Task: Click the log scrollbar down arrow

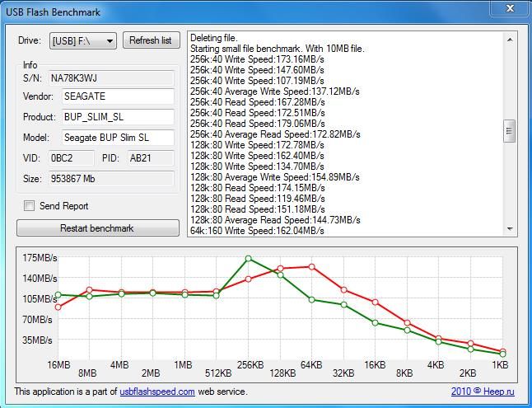Action: click(x=510, y=228)
